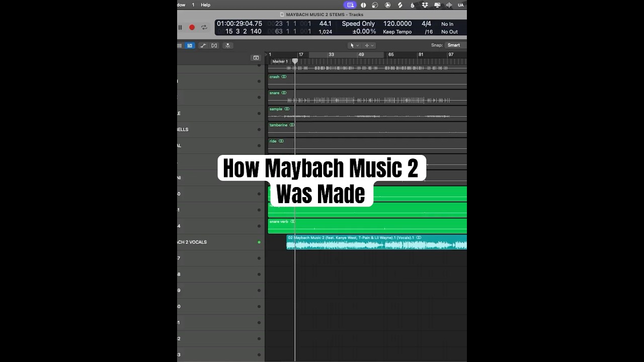Select the sample audio region
This screenshot has width=644, height=362.
(x=367, y=113)
